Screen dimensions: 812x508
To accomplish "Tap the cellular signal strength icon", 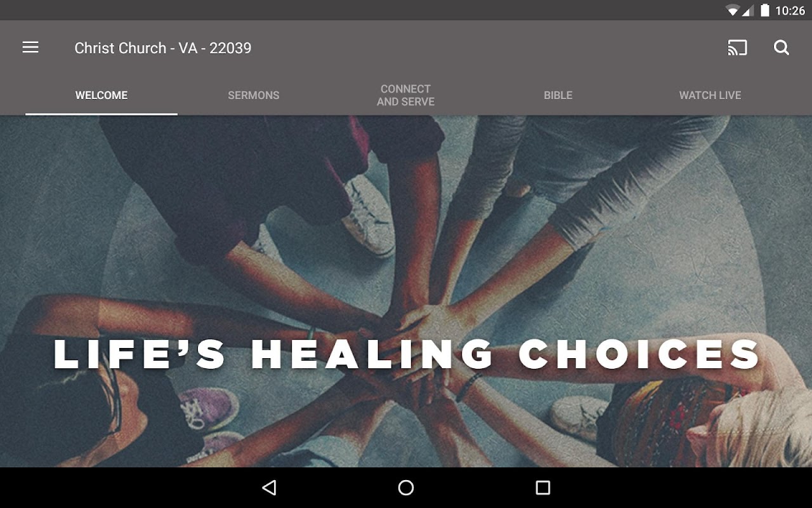I will [747, 10].
